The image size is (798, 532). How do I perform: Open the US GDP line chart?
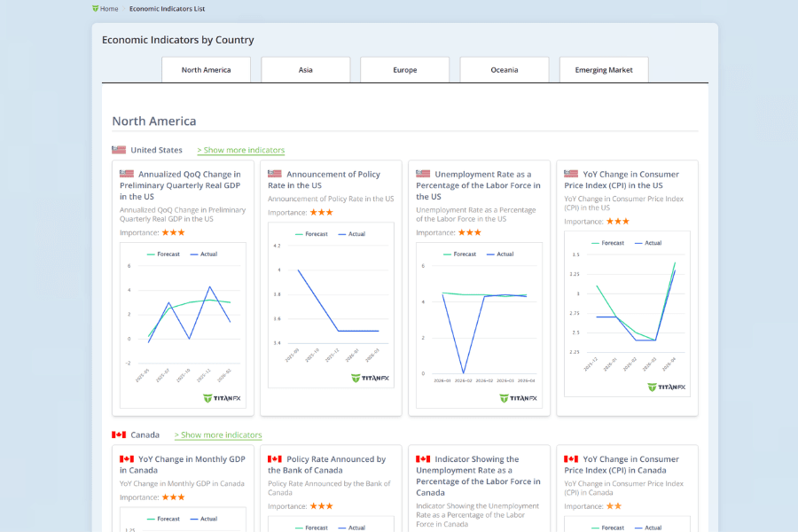(x=183, y=325)
